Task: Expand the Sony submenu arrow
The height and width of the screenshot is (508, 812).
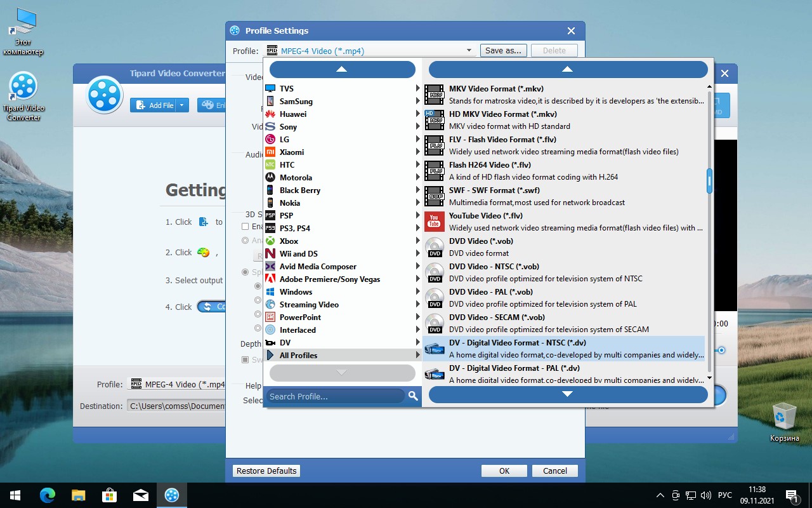Action: pyautogui.click(x=418, y=126)
